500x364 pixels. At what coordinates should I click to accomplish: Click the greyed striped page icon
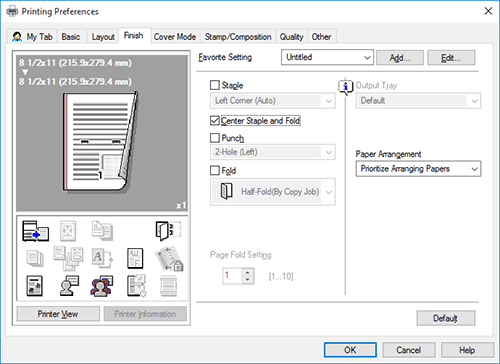[168, 286]
